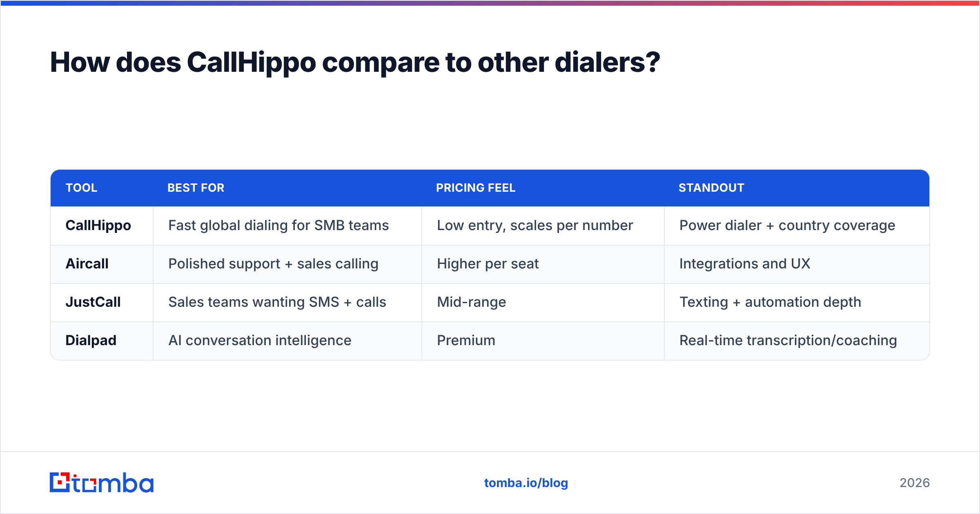
Task: Click the STANDOUT column header
Action: [x=711, y=188]
